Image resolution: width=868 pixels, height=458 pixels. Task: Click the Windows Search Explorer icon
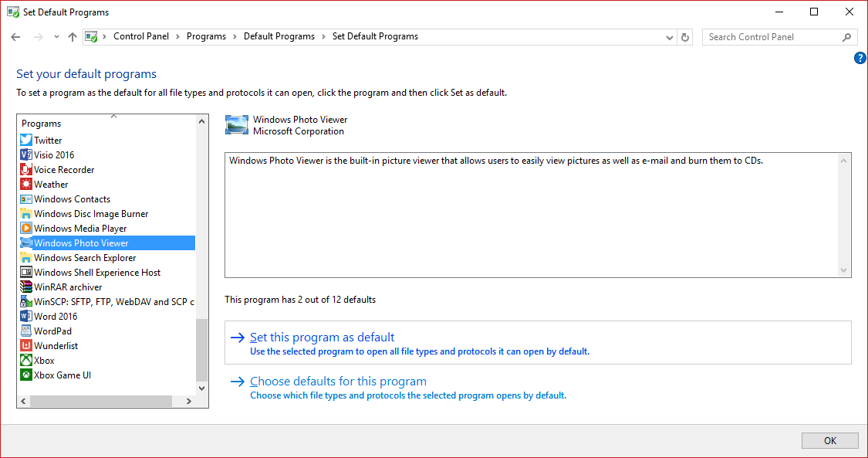click(x=26, y=257)
